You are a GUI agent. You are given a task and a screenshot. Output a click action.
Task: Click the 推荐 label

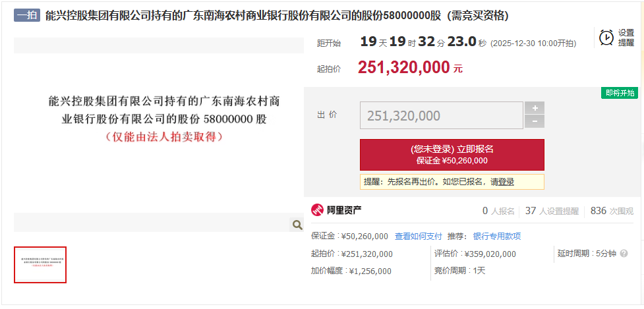pyautogui.click(x=457, y=236)
